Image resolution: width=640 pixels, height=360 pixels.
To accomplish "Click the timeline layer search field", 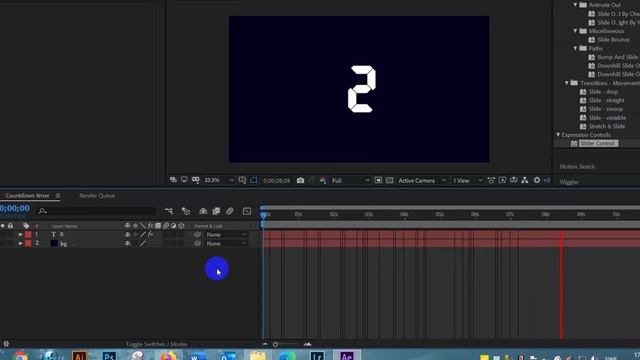I will [x=96, y=211].
